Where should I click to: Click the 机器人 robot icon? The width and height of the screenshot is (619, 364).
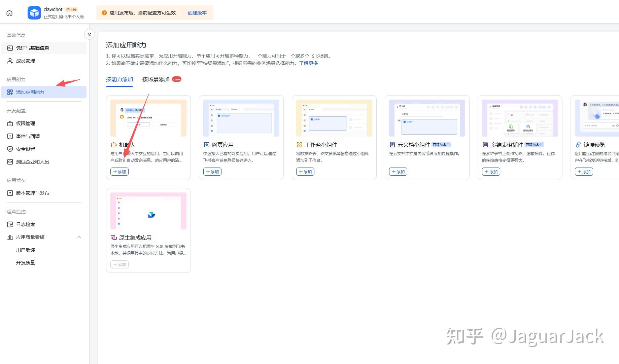[113, 145]
